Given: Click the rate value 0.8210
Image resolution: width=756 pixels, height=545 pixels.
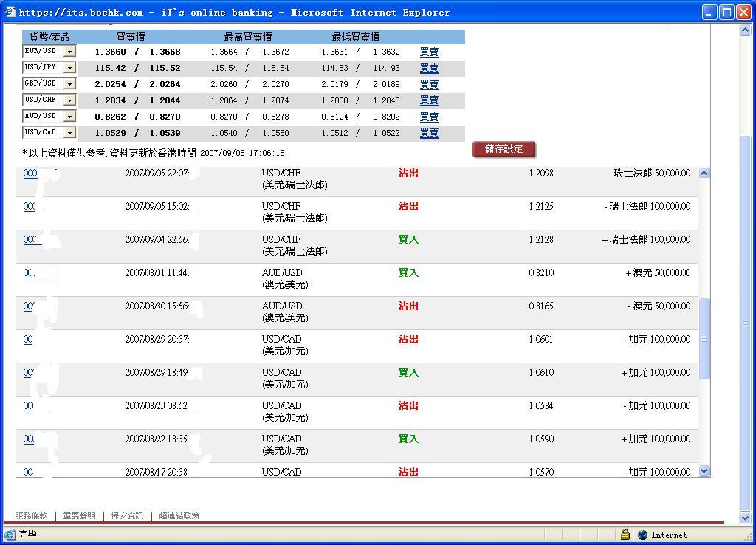Looking at the screenshot, I should click(x=541, y=273).
